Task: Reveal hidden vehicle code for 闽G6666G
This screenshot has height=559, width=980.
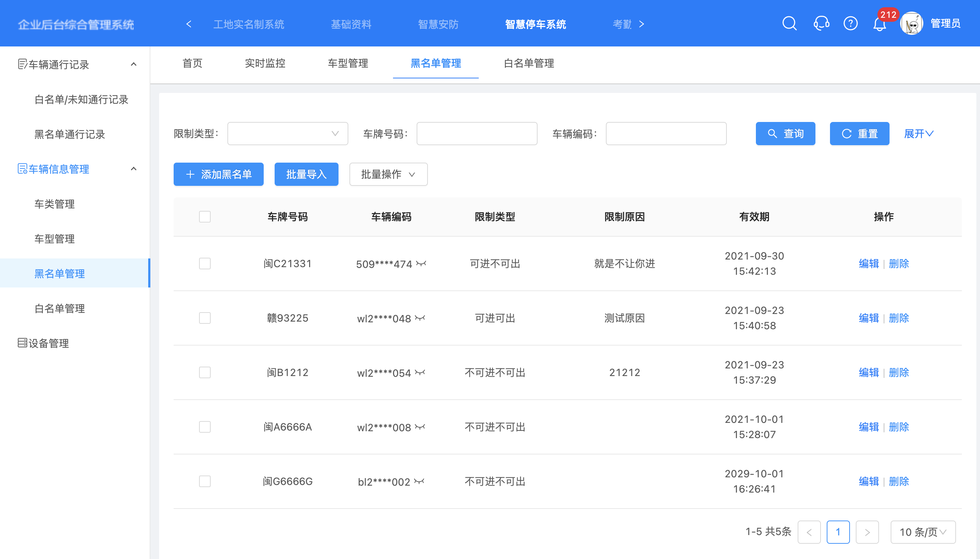Action: [x=419, y=481]
